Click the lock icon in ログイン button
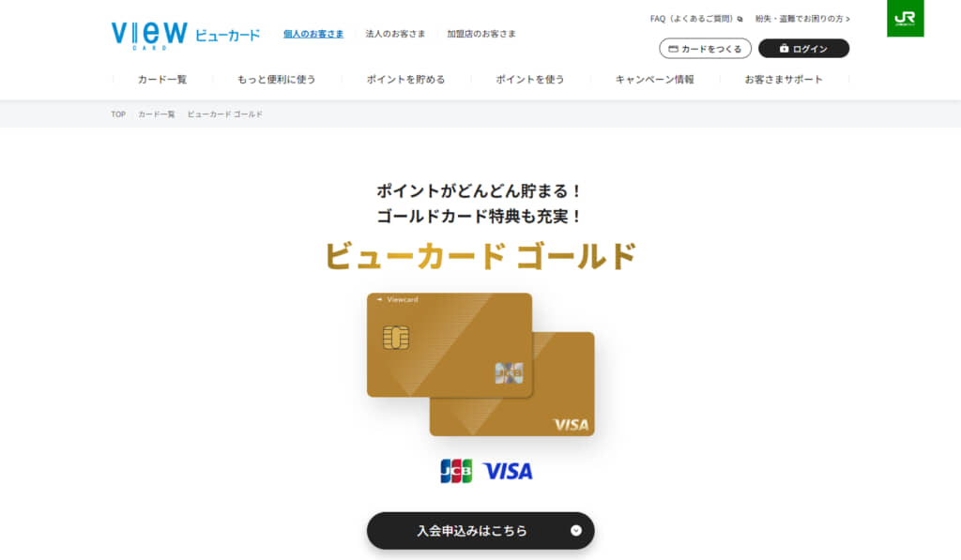Image resolution: width=961 pixels, height=560 pixels. click(x=784, y=49)
